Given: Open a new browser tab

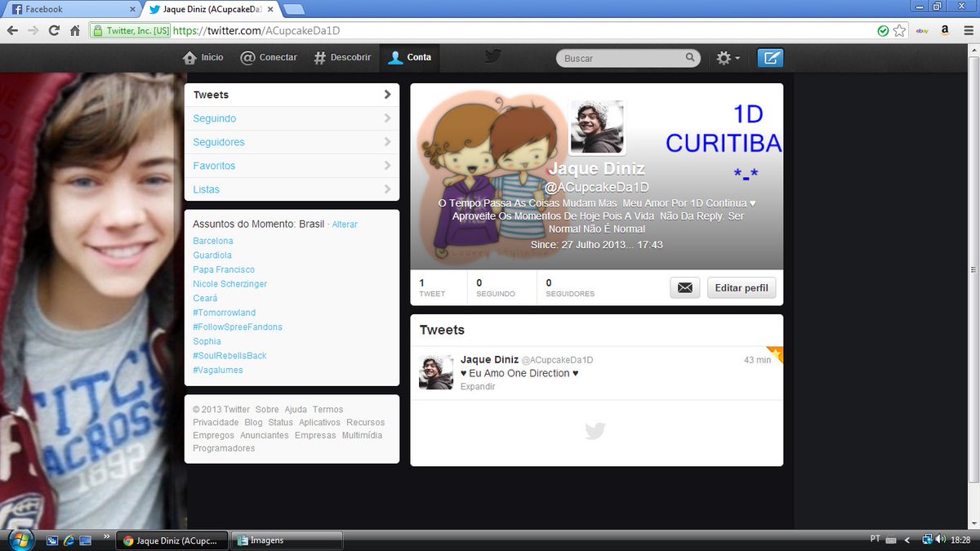Looking at the screenshot, I should (x=294, y=9).
